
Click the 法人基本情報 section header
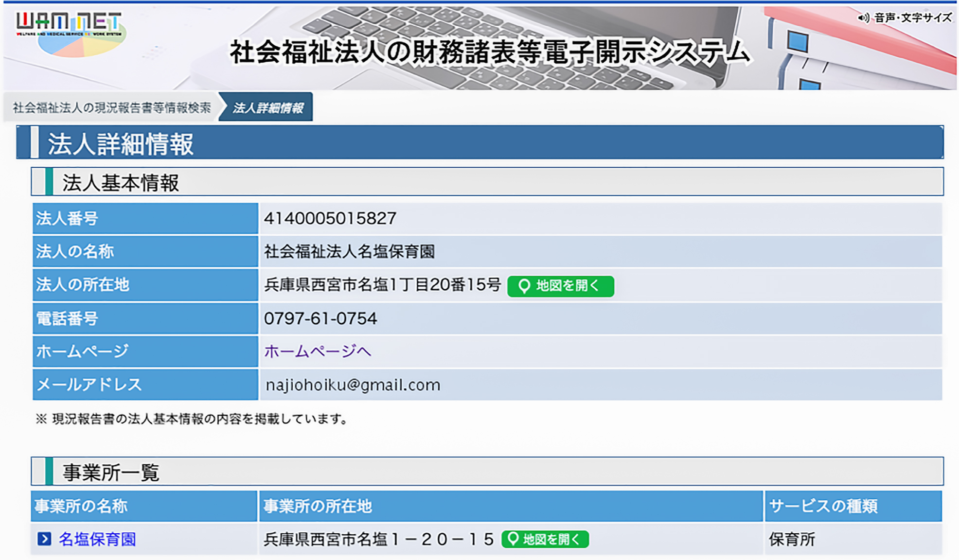[120, 181]
